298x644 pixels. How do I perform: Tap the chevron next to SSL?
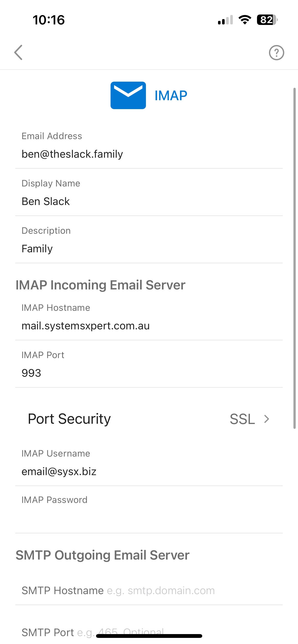tap(267, 419)
